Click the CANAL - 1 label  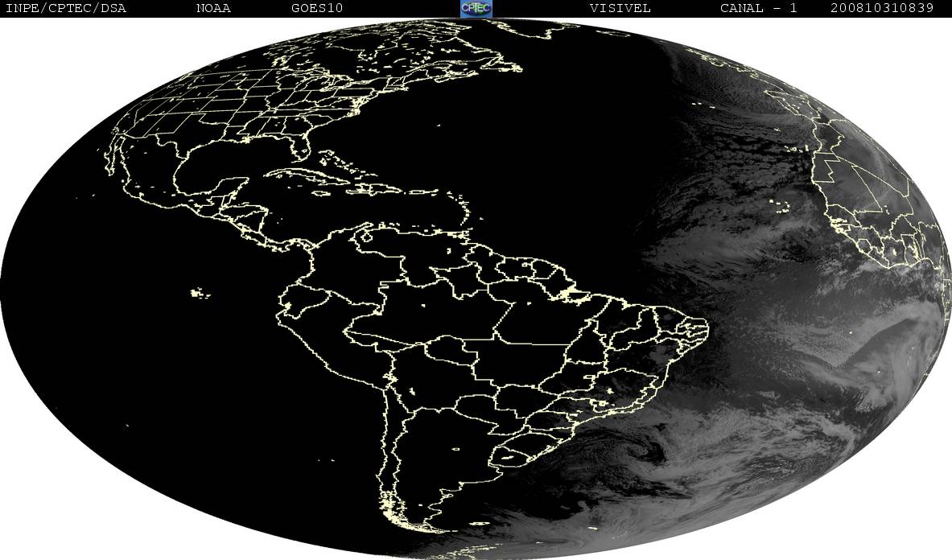758,9
